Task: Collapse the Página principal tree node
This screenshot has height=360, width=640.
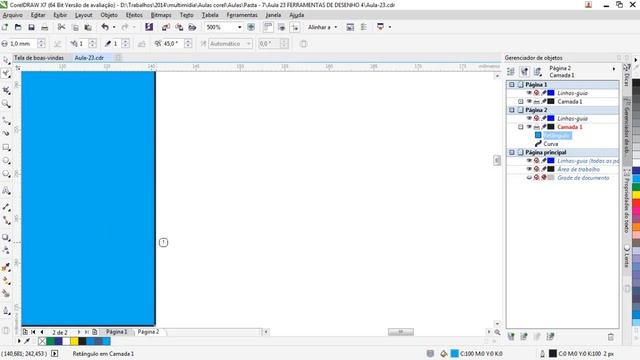Action: (x=512, y=152)
